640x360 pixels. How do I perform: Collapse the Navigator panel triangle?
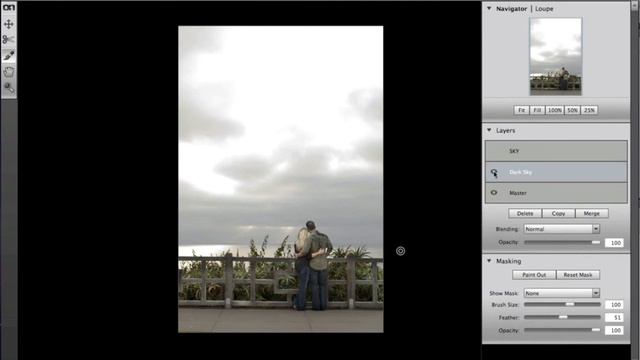tap(489, 8)
